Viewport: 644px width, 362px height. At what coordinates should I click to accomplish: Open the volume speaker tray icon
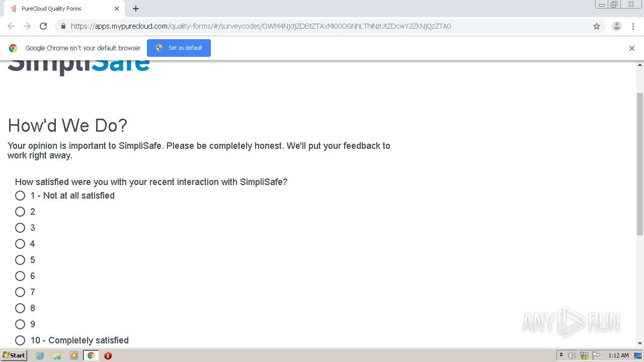pos(572,355)
